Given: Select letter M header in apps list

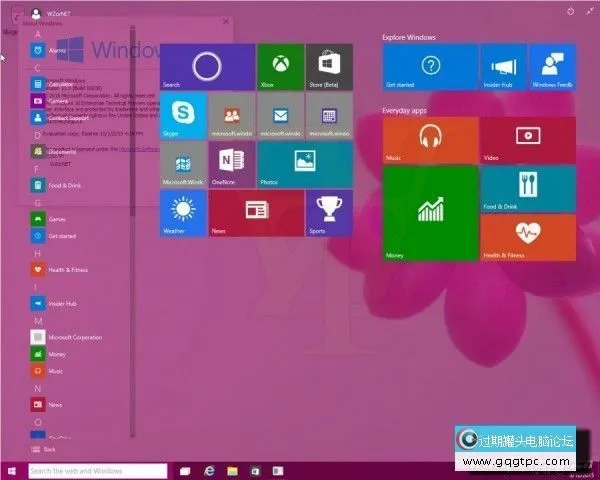Looking at the screenshot, I should point(38,320).
